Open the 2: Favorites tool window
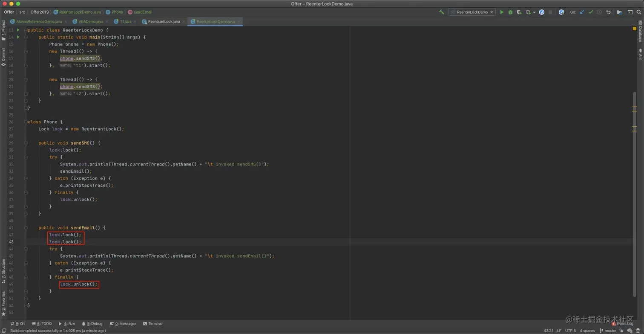 3,303
